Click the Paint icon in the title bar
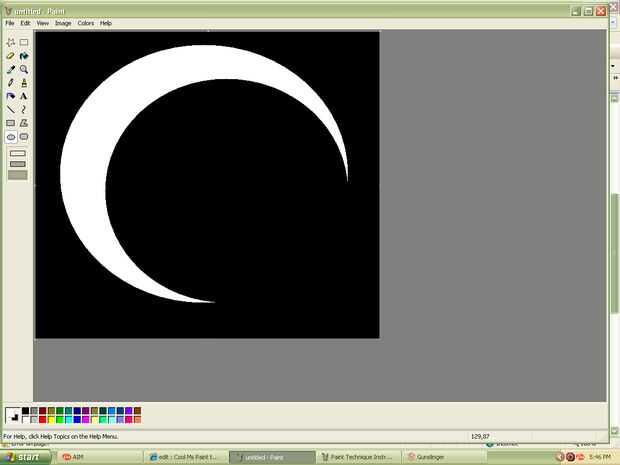This screenshot has width=620, height=465. (8, 11)
